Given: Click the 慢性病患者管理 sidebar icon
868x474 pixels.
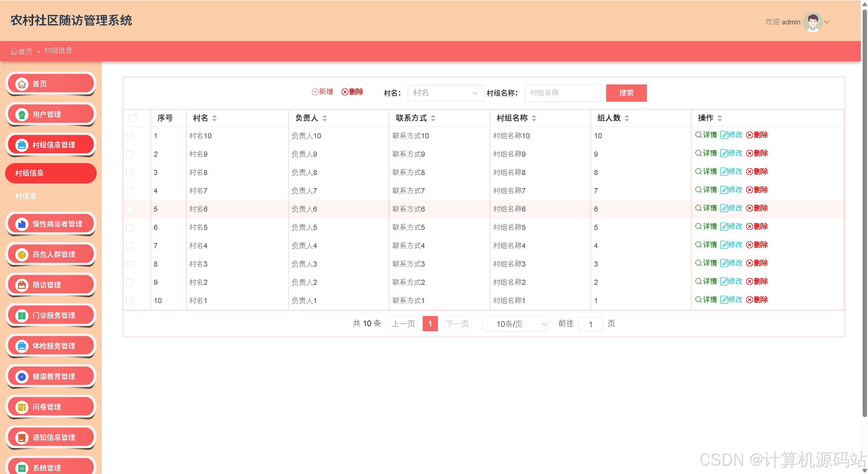Looking at the screenshot, I should [22, 224].
